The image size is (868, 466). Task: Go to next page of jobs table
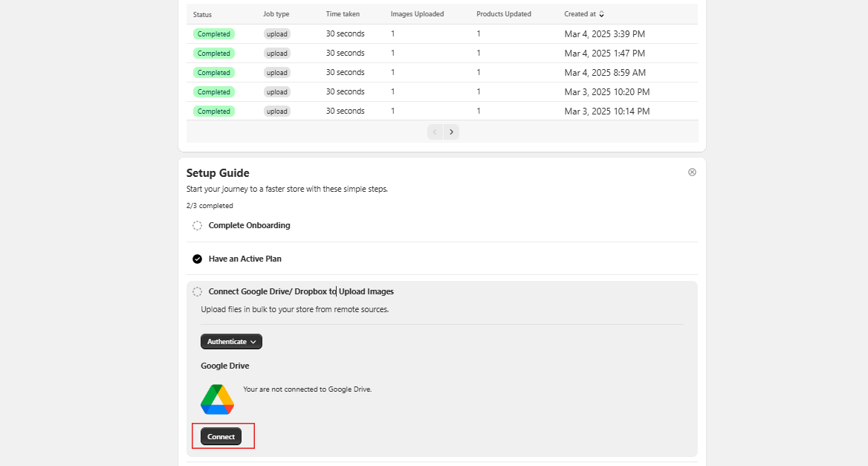coord(451,132)
